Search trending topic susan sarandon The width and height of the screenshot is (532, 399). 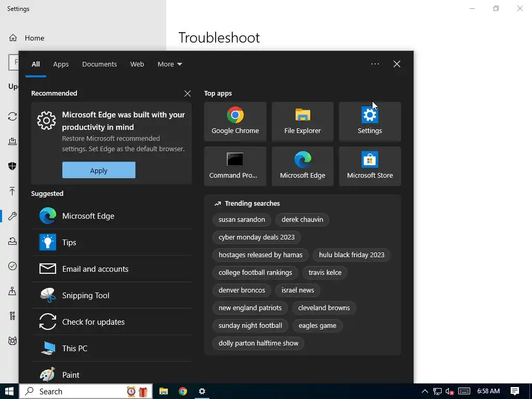point(242,220)
